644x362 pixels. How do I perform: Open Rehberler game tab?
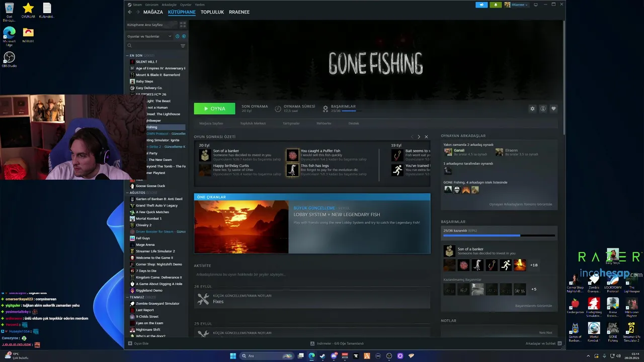(x=324, y=123)
